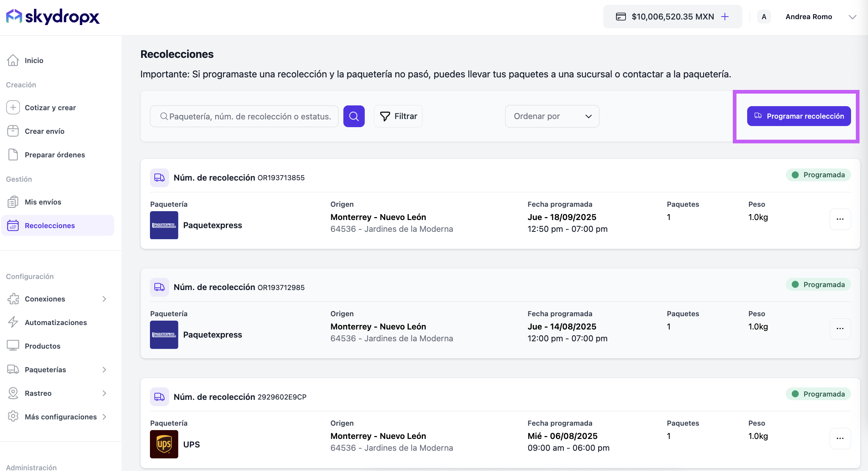The height and width of the screenshot is (471, 868).
Task: Open the three-dots menu for the UPS recolección
Action: click(x=840, y=438)
